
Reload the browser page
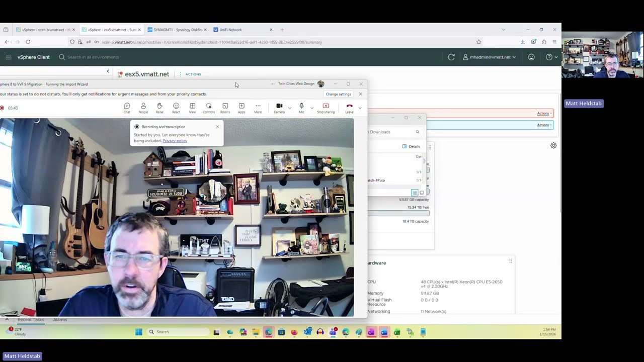tap(28, 42)
